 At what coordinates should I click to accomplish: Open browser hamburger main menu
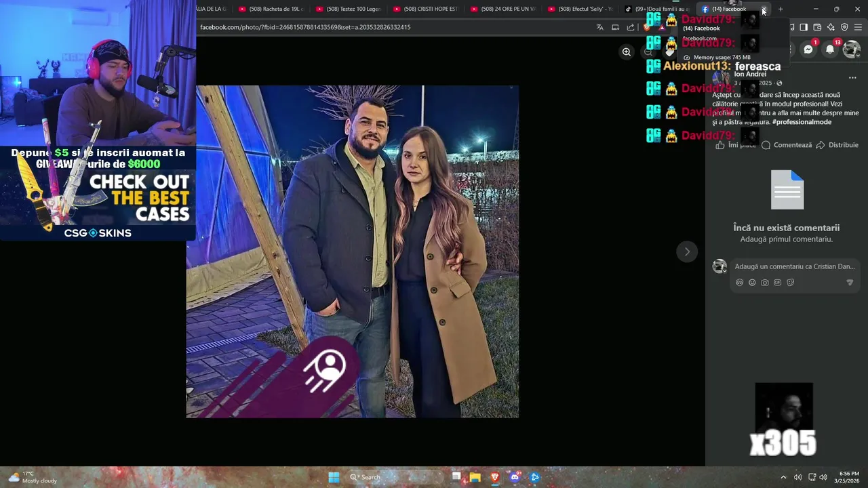[x=859, y=27]
